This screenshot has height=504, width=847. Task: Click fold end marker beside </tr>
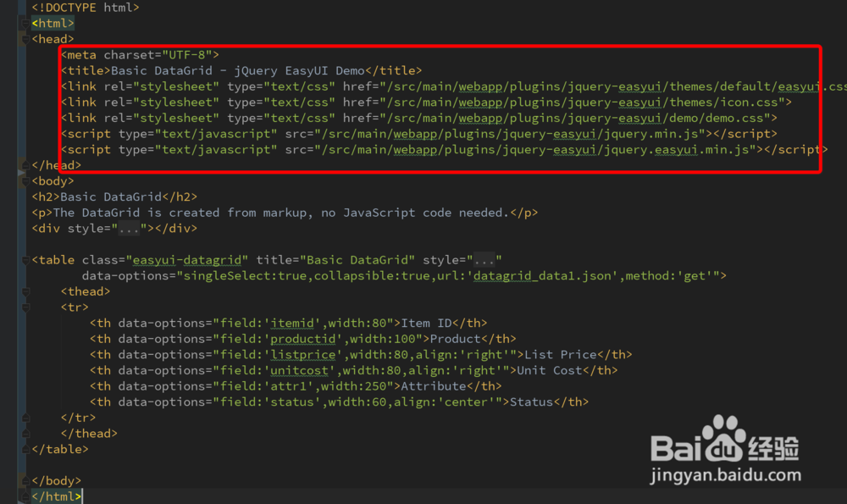25,418
